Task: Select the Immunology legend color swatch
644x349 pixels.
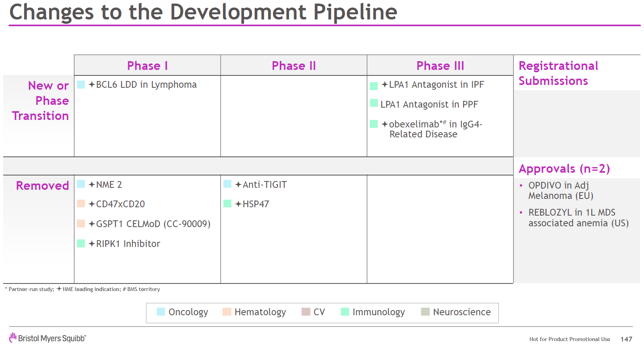Action: point(345,312)
